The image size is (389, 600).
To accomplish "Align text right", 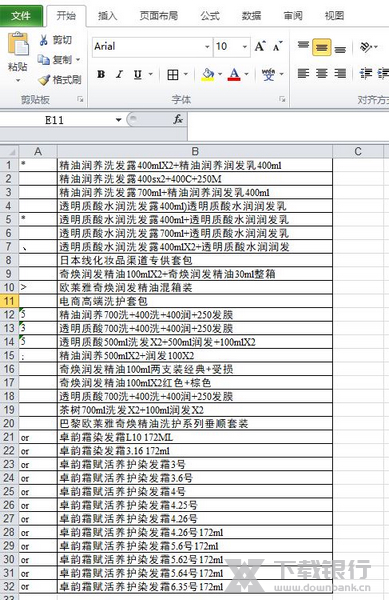I will tap(340, 73).
